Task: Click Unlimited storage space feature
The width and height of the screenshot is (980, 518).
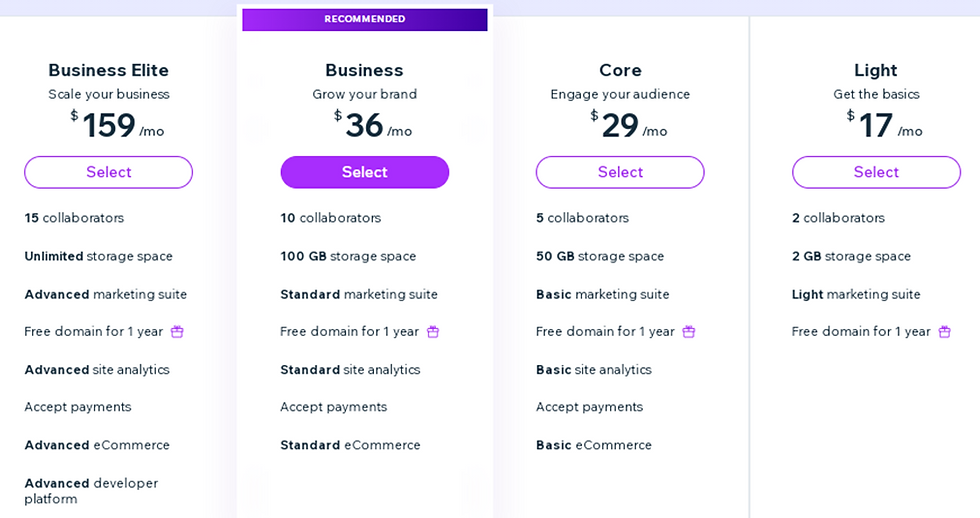Action: [98, 256]
